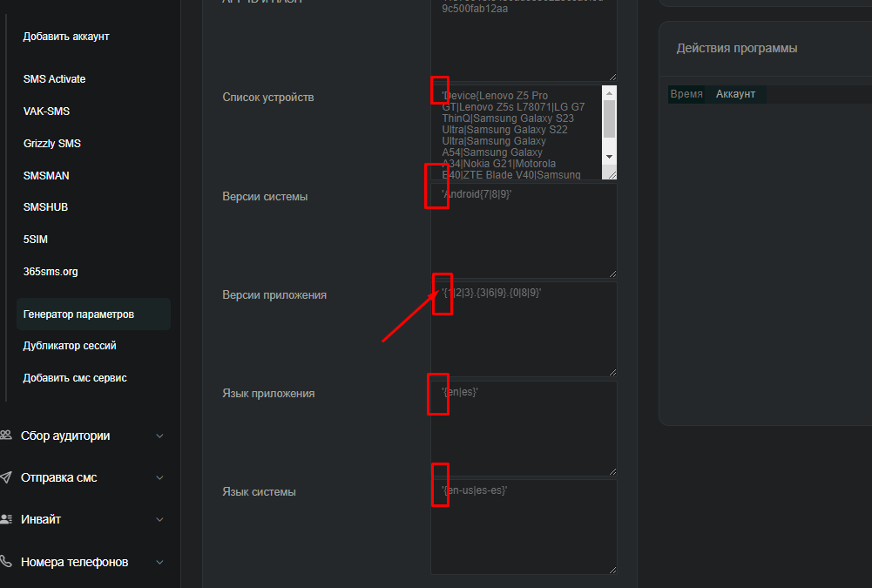The height and width of the screenshot is (588, 872).
Task: Click the Сбор аудитории people icon
Action: [x=6, y=436]
